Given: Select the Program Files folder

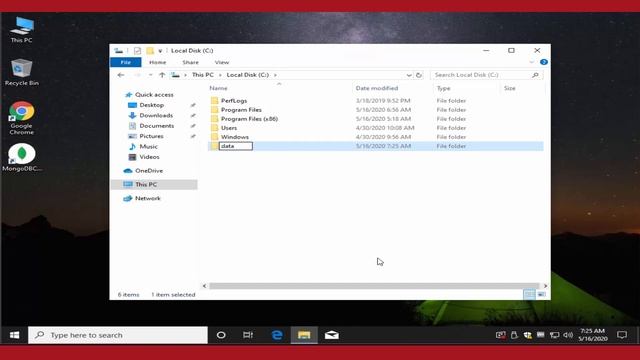Looking at the screenshot, I should 241,110.
